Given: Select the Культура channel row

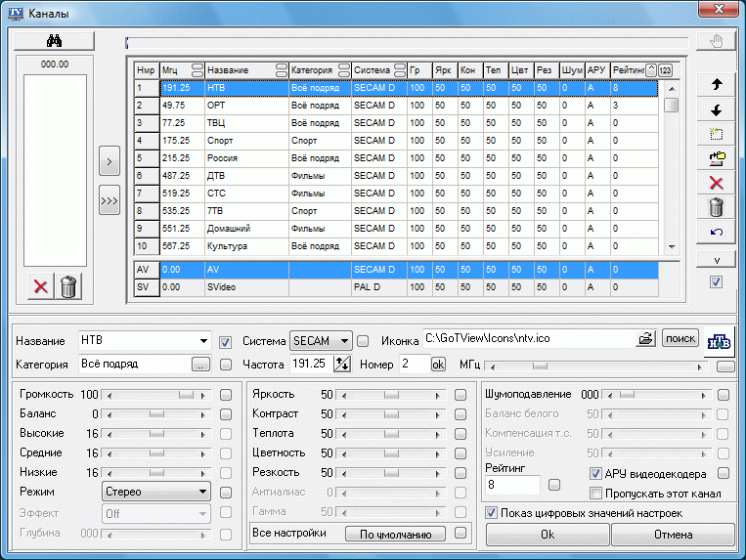Looking at the screenshot, I should pyautogui.click(x=396, y=246).
